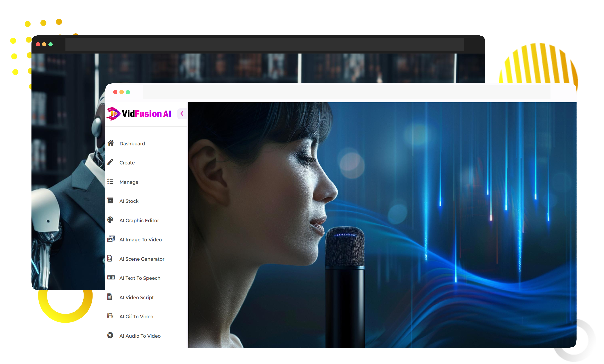Select AI Graphic Editor in the sidebar

coord(139,221)
